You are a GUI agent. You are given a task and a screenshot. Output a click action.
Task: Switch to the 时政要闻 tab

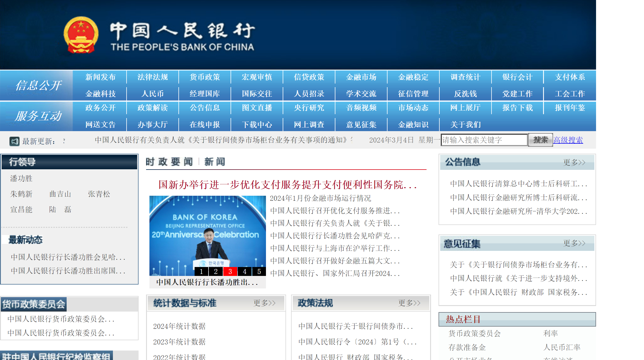[169, 162]
